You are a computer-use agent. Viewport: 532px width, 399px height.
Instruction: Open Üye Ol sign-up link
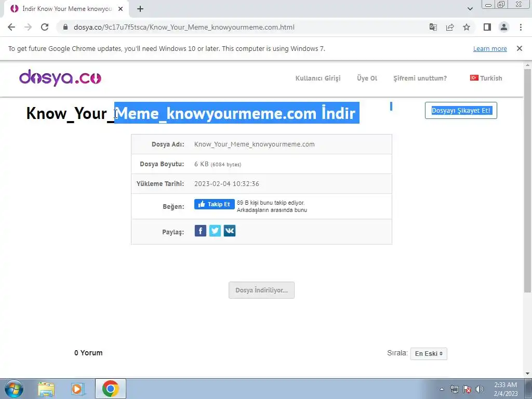coord(367,78)
